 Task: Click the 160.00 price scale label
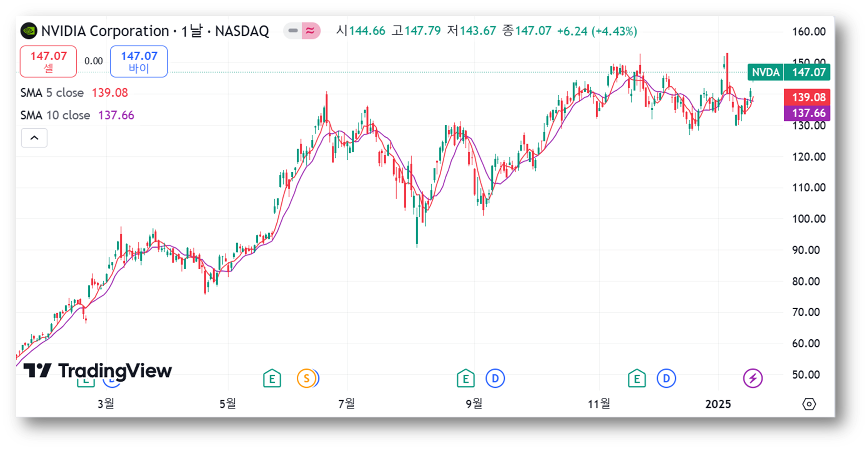pyautogui.click(x=809, y=32)
